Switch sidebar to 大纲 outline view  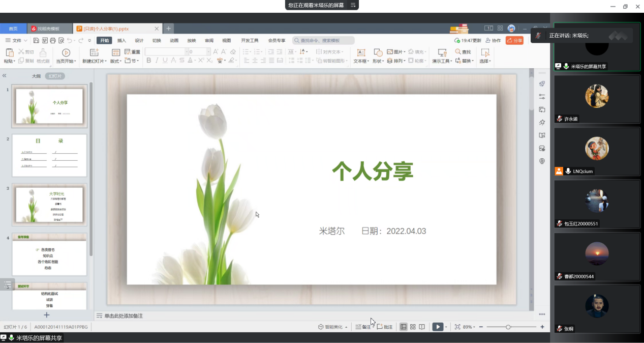tap(36, 76)
